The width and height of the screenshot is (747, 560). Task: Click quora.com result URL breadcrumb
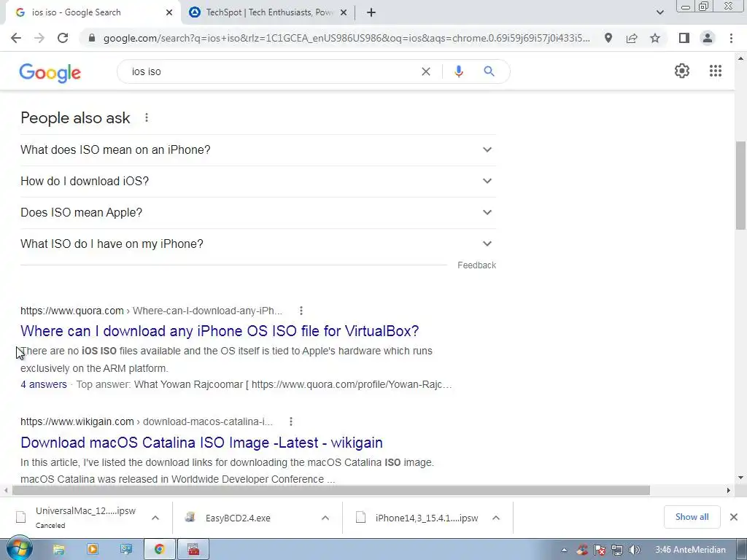[151, 311]
